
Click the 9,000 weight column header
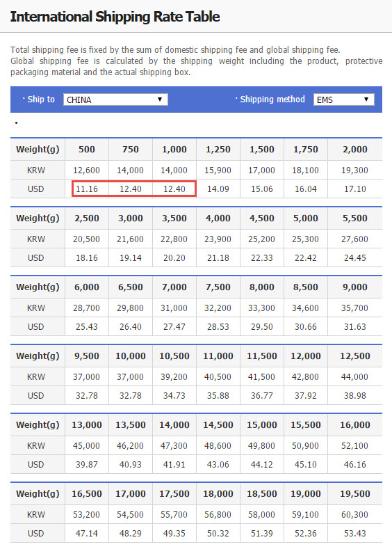(x=355, y=287)
